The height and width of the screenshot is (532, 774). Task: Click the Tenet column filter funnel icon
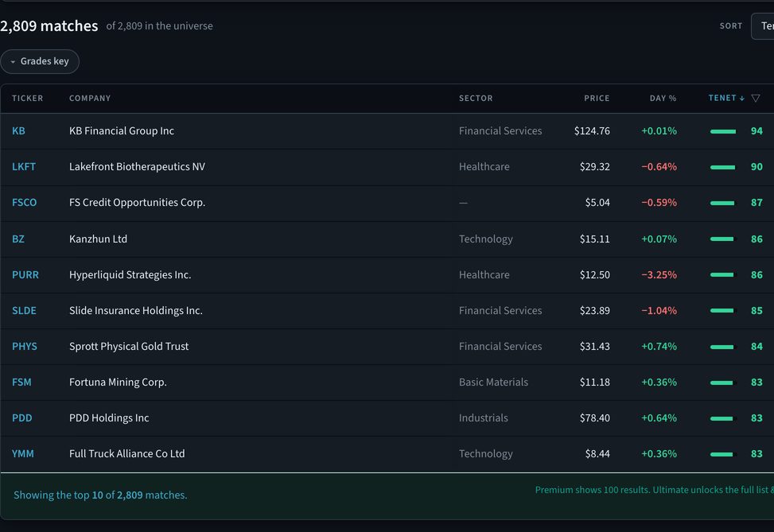(755, 98)
